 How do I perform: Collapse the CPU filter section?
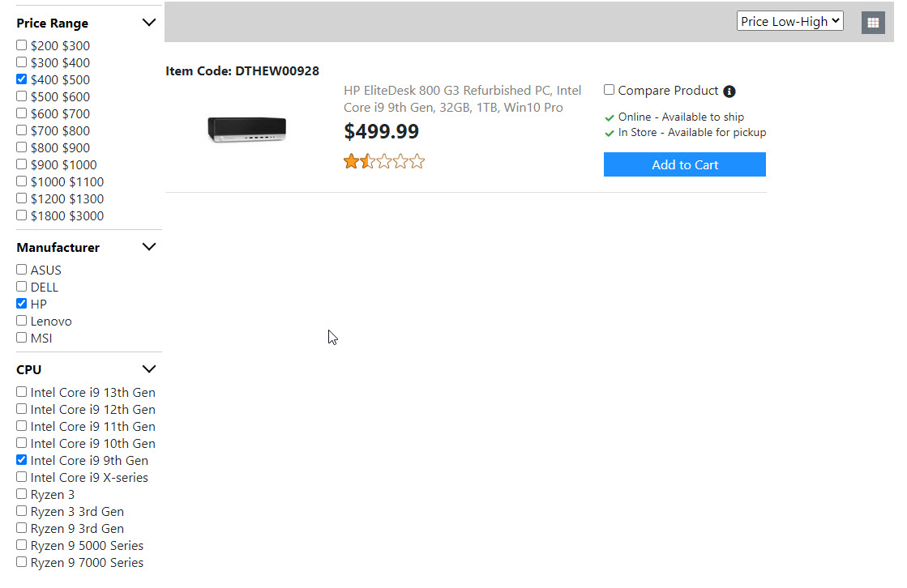(148, 369)
